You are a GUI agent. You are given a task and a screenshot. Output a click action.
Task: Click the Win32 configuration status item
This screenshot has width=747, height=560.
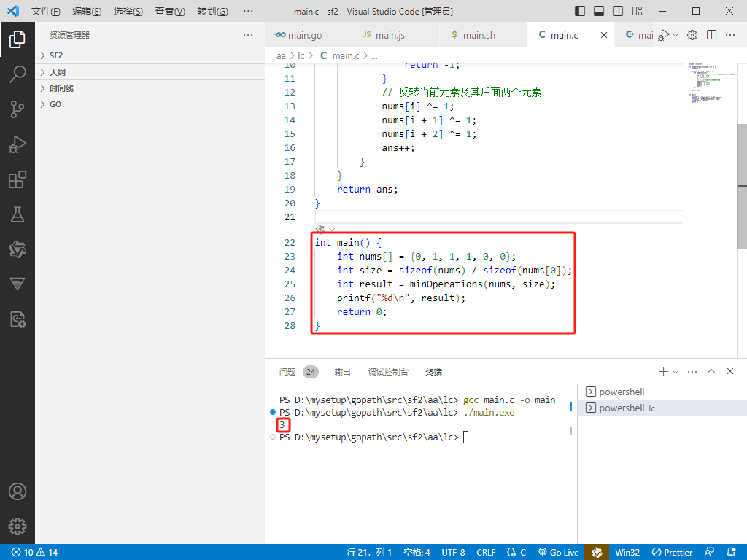click(627, 553)
